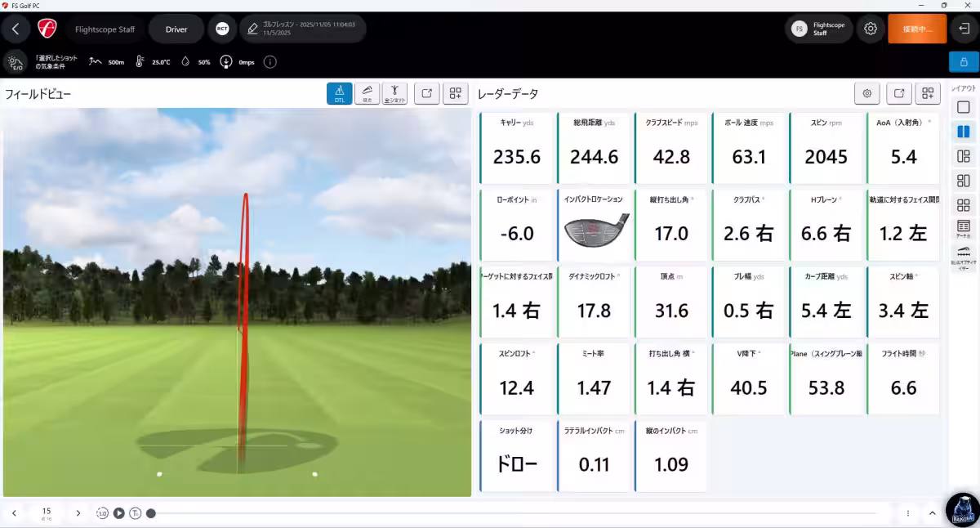
Task: Click the shot replay timeline slider handle
Action: 151,513
